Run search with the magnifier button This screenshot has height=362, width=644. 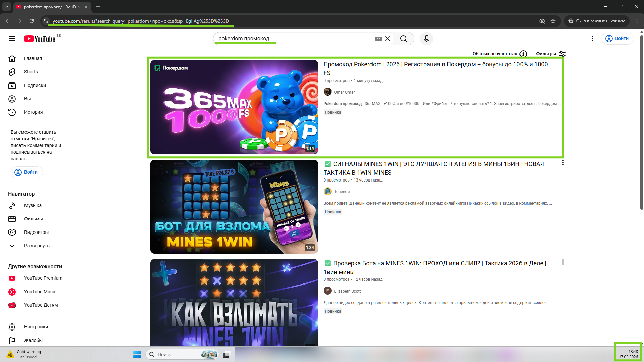pyautogui.click(x=404, y=39)
